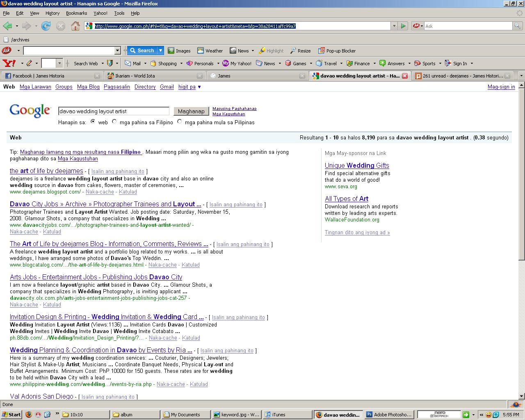Screen dimensions: 525x420
Task: Open Images on the Ask toolbar
Action: coord(179,51)
